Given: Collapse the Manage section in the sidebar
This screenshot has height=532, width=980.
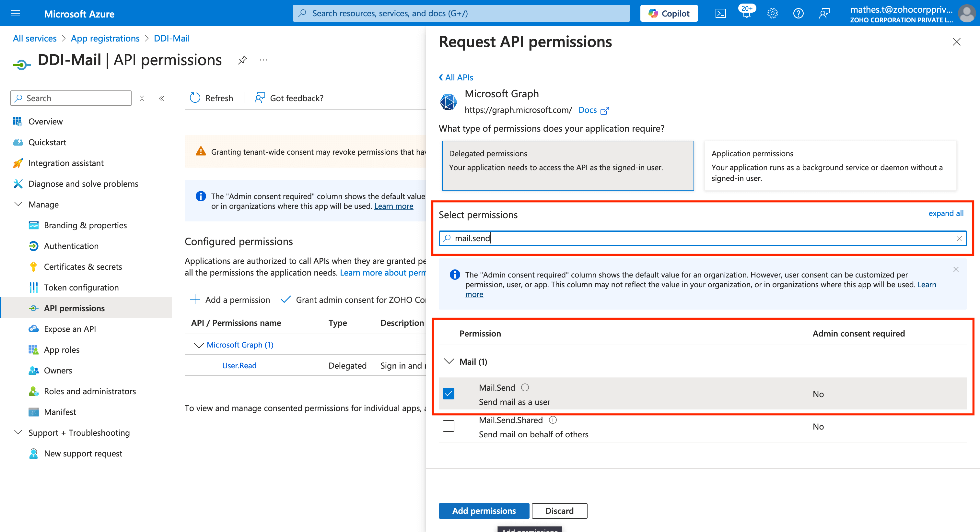Looking at the screenshot, I should pyautogui.click(x=18, y=204).
